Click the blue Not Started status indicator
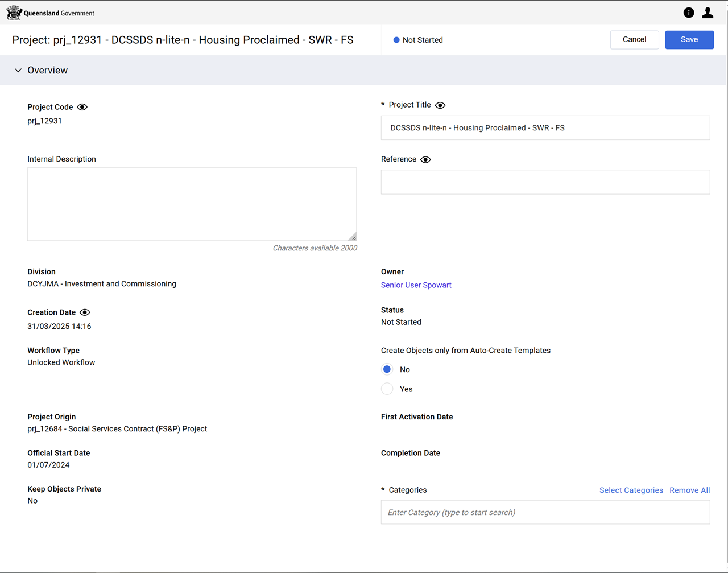The image size is (728, 573). click(x=396, y=40)
